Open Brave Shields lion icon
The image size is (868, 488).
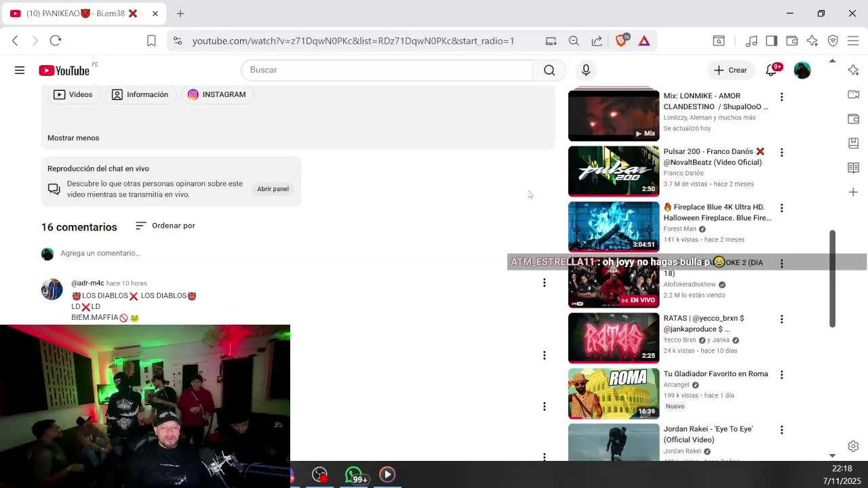tap(621, 41)
